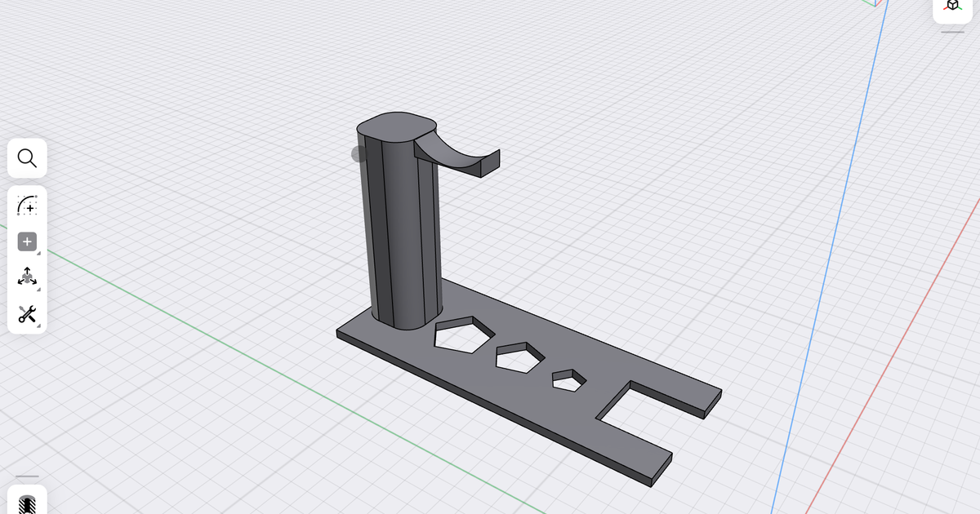Viewport: 980px width, 514px height.
Task: Open the Tools wrench menu
Action: 27,314
